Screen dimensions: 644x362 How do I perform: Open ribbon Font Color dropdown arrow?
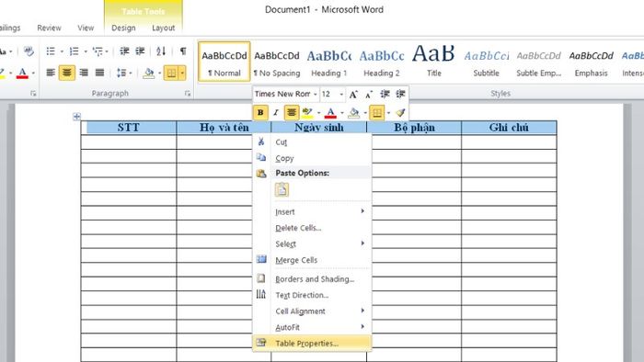[33, 74]
